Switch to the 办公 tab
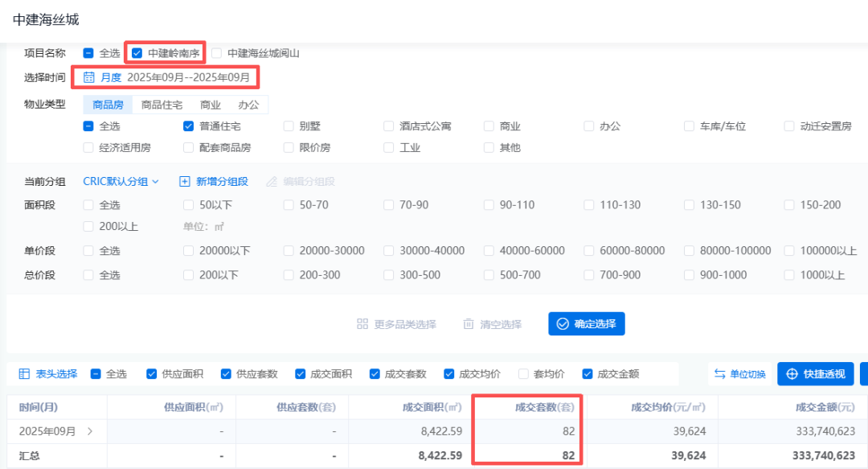Viewport: 868px width, 469px height. click(248, 105)
